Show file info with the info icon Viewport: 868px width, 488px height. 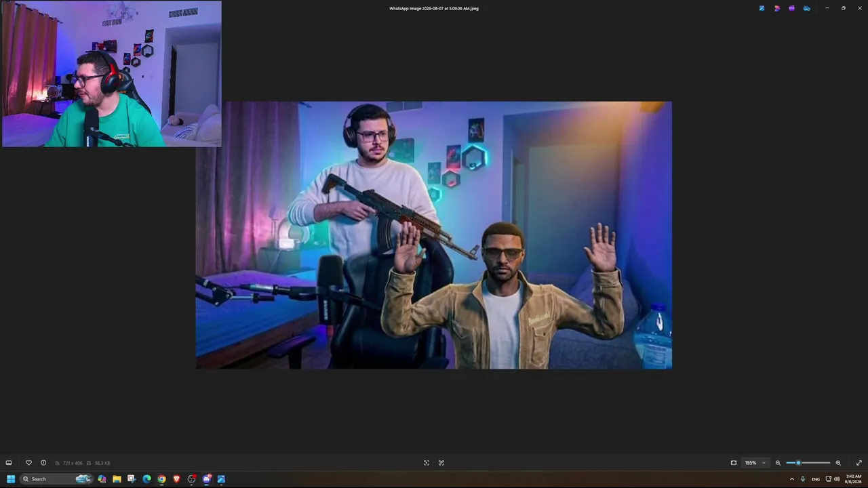(x=43, y=463)
